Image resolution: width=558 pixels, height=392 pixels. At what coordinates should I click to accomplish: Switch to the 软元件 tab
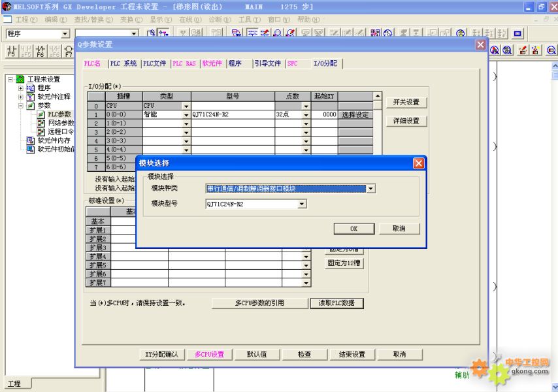(212, 63)
